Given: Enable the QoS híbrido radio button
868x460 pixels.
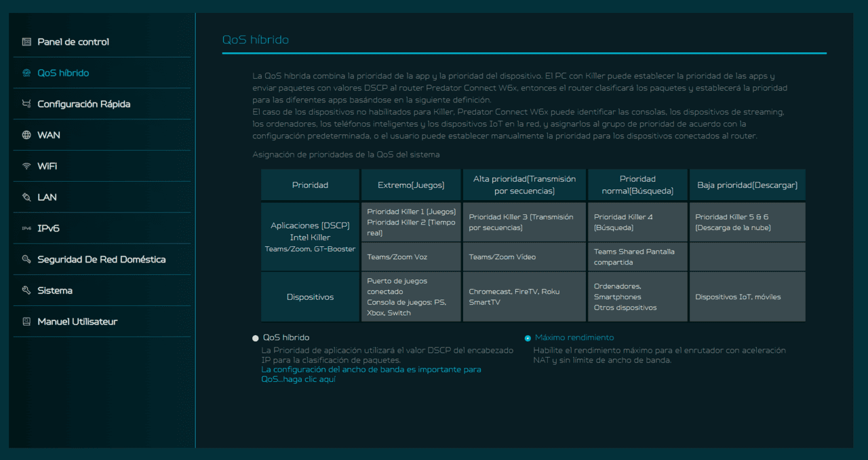Looking at the screenshot, I should (x=256, y=338).
